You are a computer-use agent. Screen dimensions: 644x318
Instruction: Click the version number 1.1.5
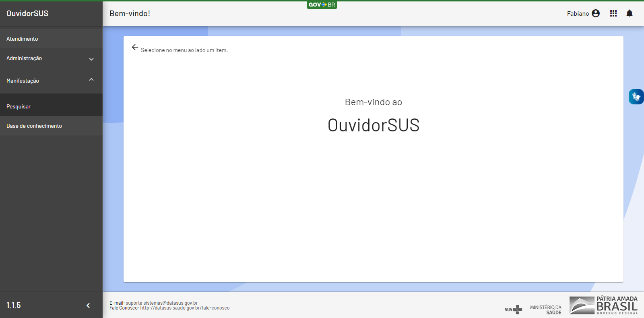14,306
